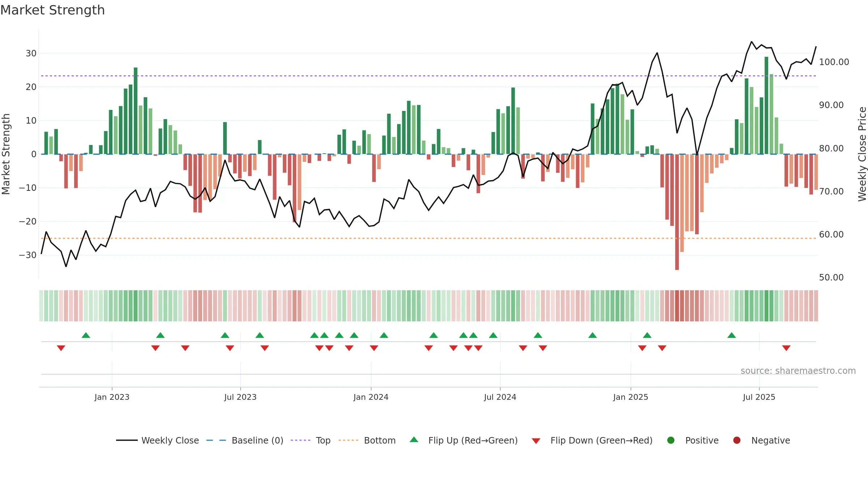Viewport: 868px width, 488px height.
Task: Click the 30 strength axis tick
Action: pyautogui.click(x=31, y=53)
